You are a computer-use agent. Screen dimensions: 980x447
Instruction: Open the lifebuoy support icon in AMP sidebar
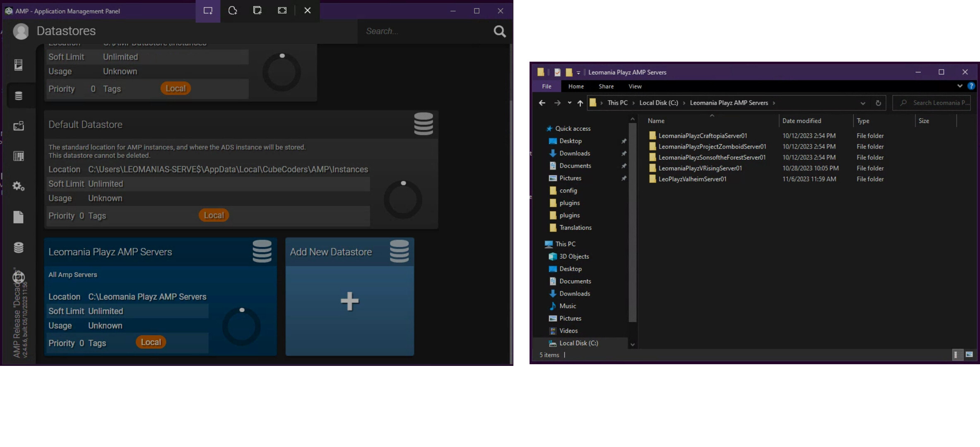pyautogui.click(x=19, y=277)
